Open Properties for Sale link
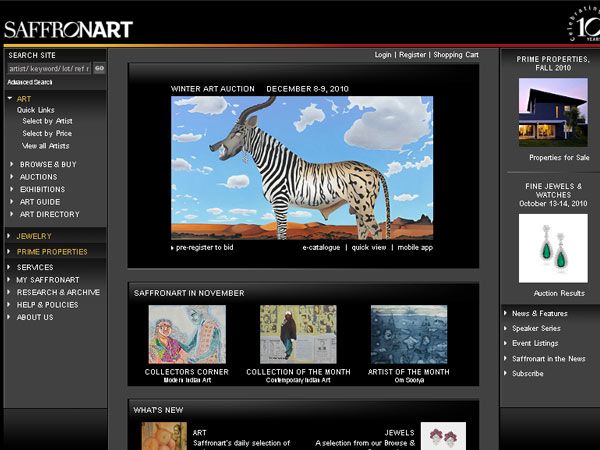Viewport: 600px width, 450px height. point(559,158)
